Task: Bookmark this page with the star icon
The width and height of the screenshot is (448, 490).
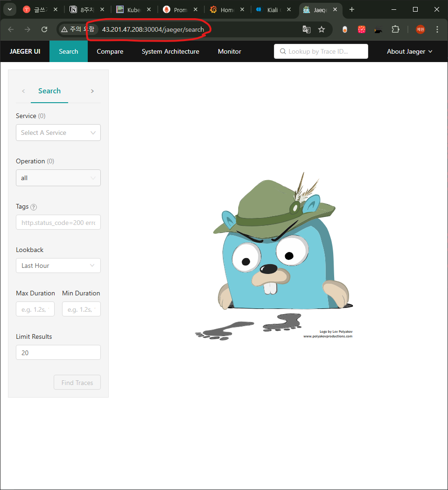Action: click(x=322, y=29)
